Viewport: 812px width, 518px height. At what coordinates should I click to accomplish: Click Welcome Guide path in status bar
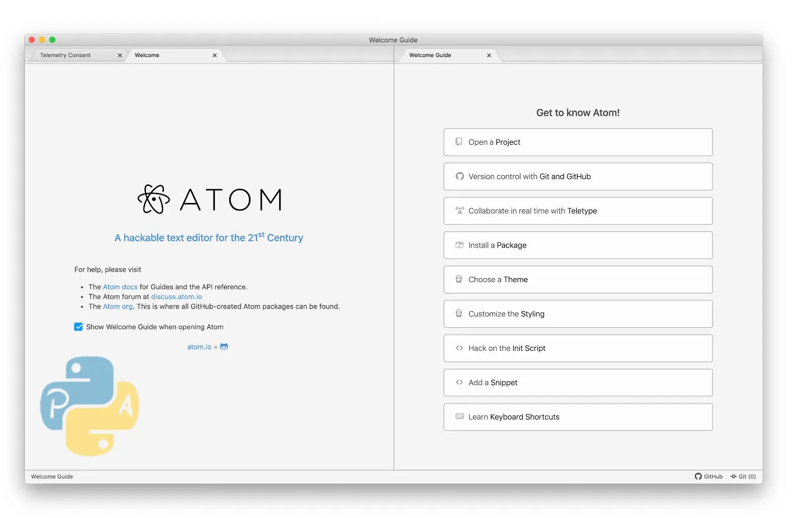point(52,477)
